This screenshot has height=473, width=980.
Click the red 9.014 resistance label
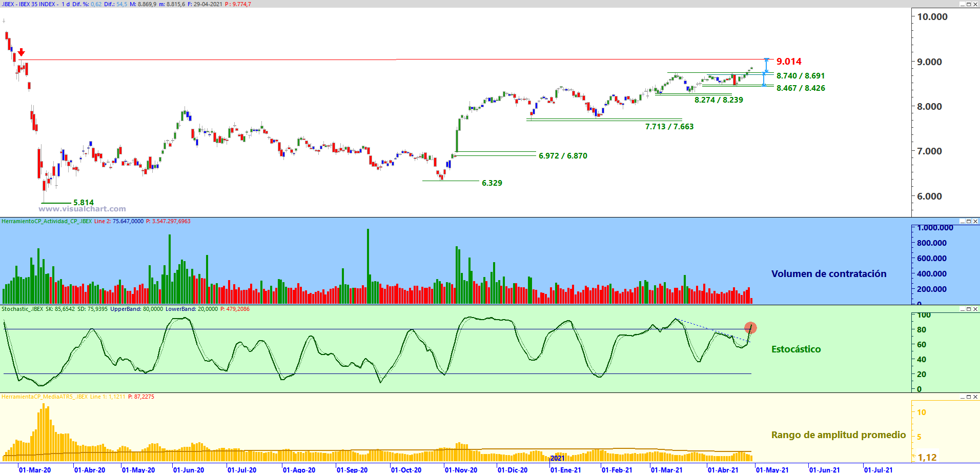(x=789, y=62)
